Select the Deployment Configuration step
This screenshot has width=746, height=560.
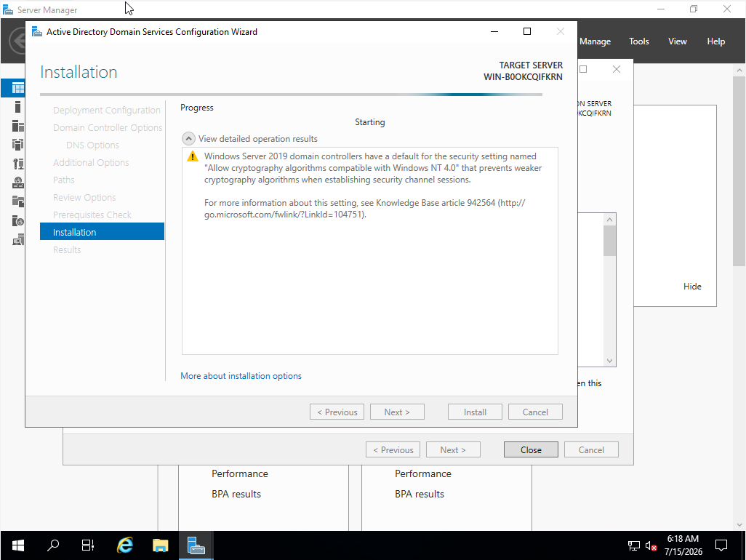[x=107, y=110]
